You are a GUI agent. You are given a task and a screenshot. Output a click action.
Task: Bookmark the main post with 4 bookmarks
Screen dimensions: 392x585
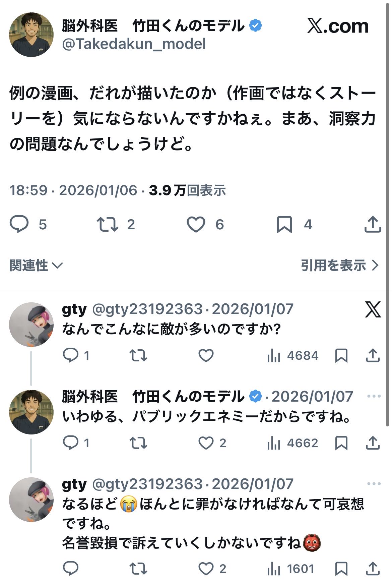point(284,224)
